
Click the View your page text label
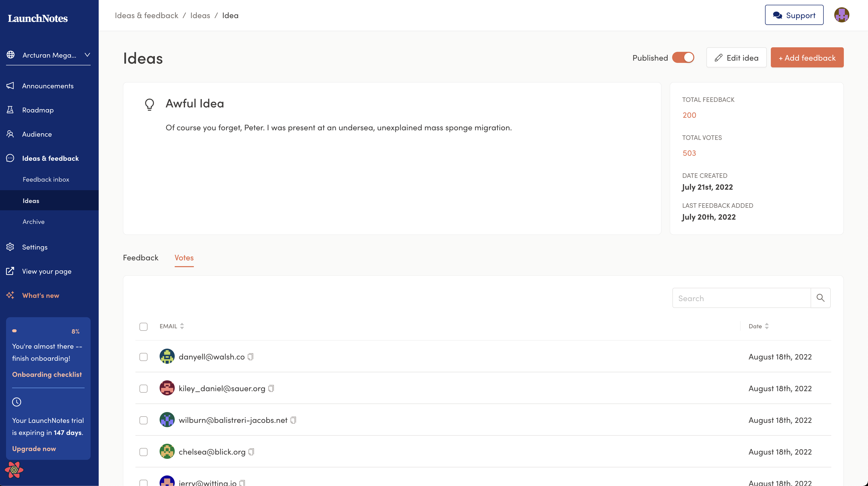point(47,271)
